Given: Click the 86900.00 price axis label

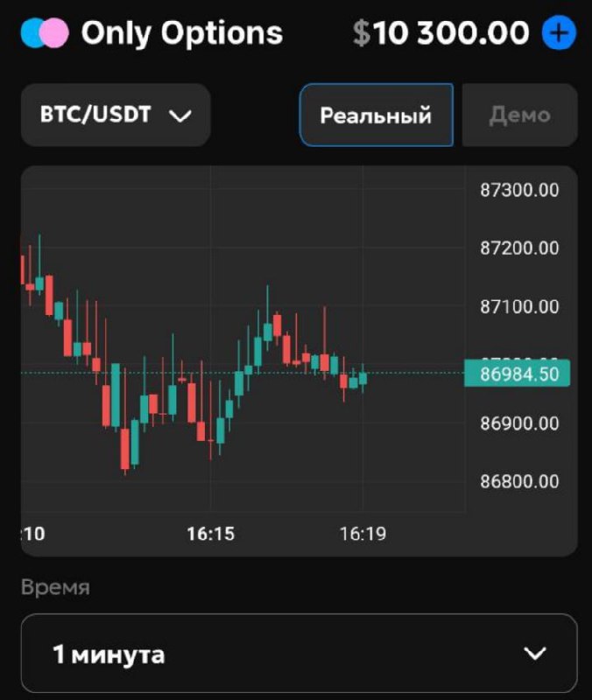Looking at the screenshot, I should (x=519, y=423).
